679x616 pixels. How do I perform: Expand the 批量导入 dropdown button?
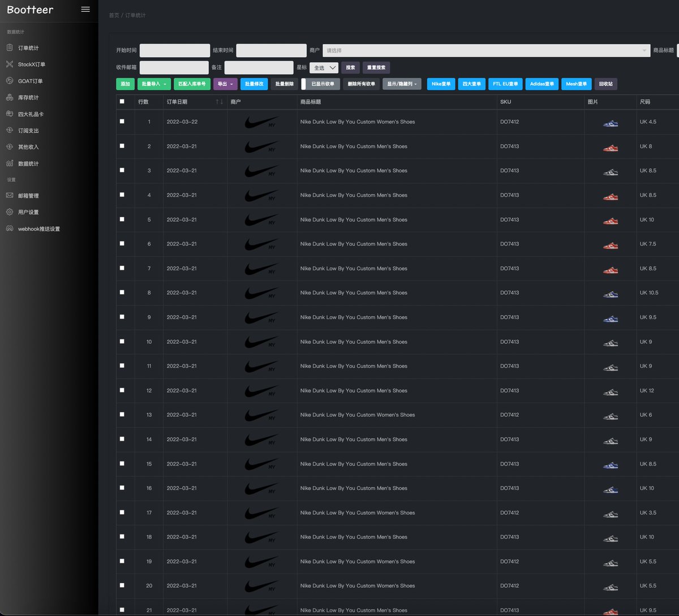154,84
